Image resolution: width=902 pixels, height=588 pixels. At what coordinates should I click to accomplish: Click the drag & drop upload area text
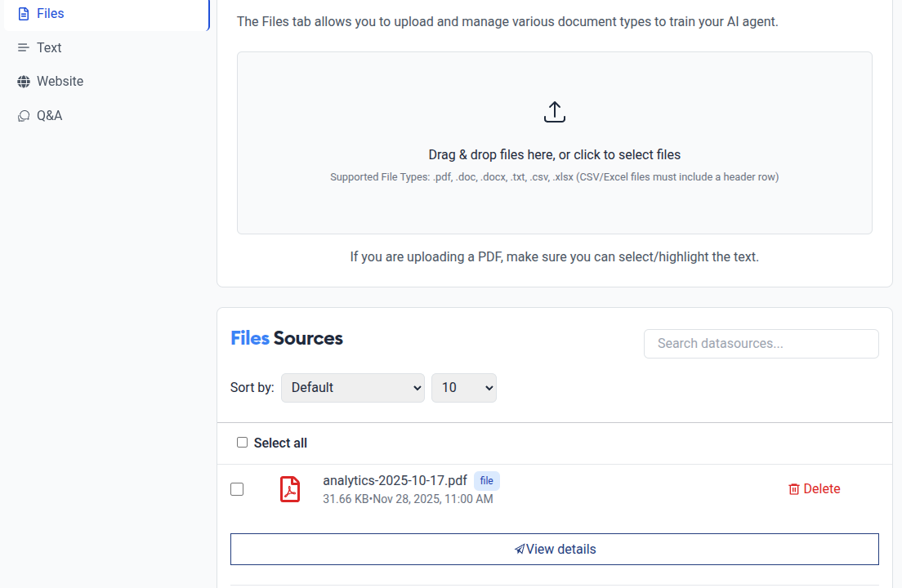coord(555,155)
